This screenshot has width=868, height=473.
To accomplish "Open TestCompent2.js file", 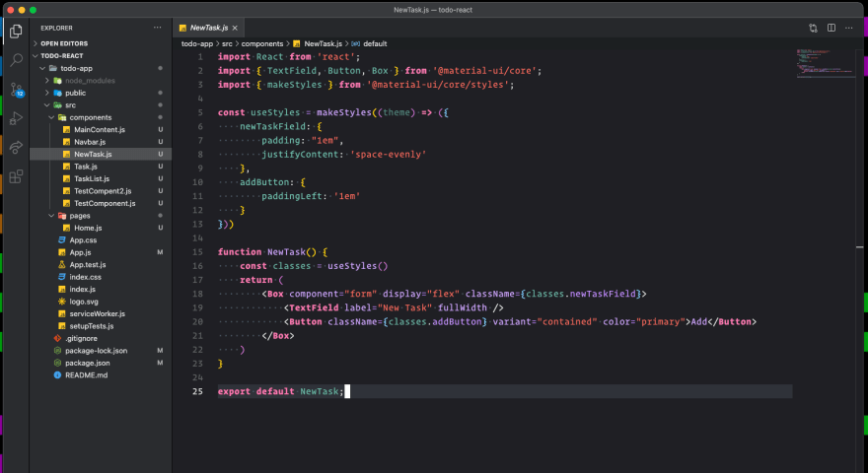I will coord(101,191).
